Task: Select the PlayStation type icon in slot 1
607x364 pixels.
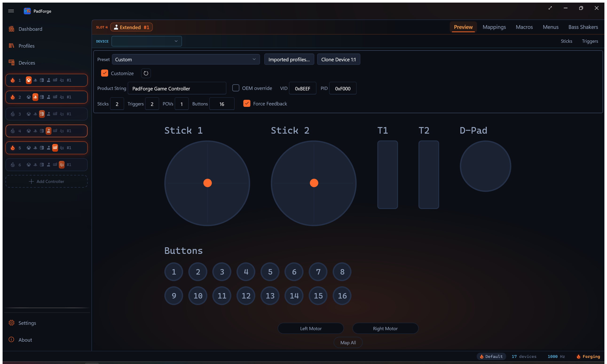Action: pyautogui.click(x=35, y=80)
